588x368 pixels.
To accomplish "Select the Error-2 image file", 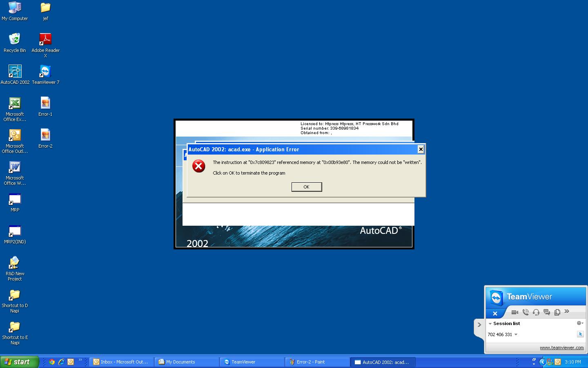I will click(x=45, y=138).
